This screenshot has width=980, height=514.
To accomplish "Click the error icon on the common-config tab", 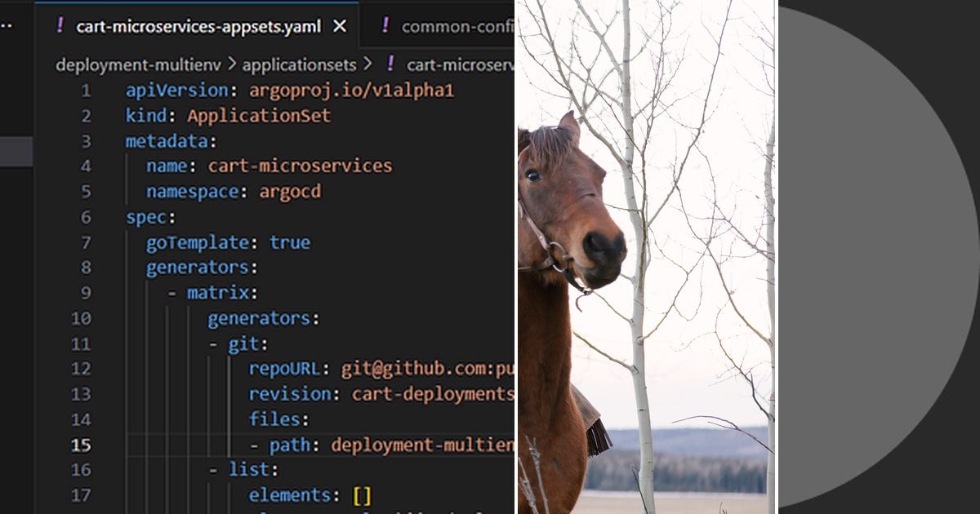I will pos(384,26).
